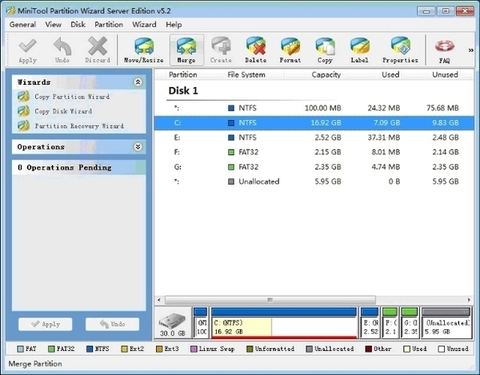Open the Format partition tool
This screenshot has height=375, width=480.
click(x=290, y=50)
